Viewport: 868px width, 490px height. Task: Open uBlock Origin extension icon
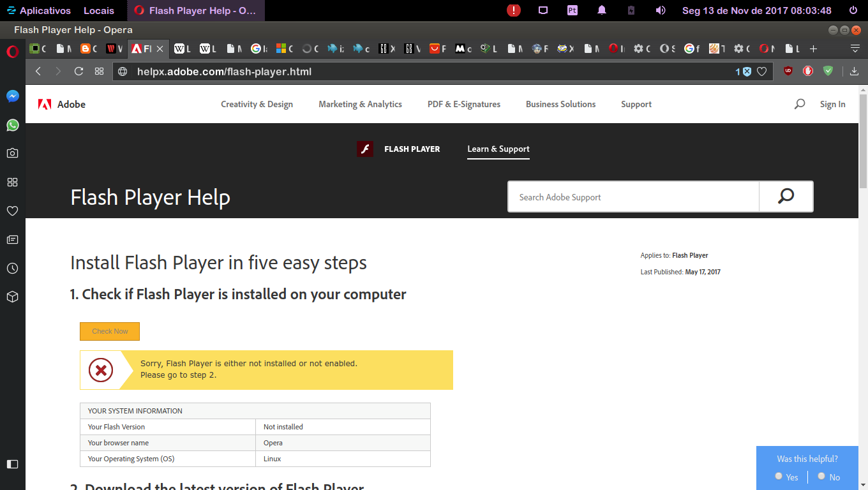coord(788,71)
